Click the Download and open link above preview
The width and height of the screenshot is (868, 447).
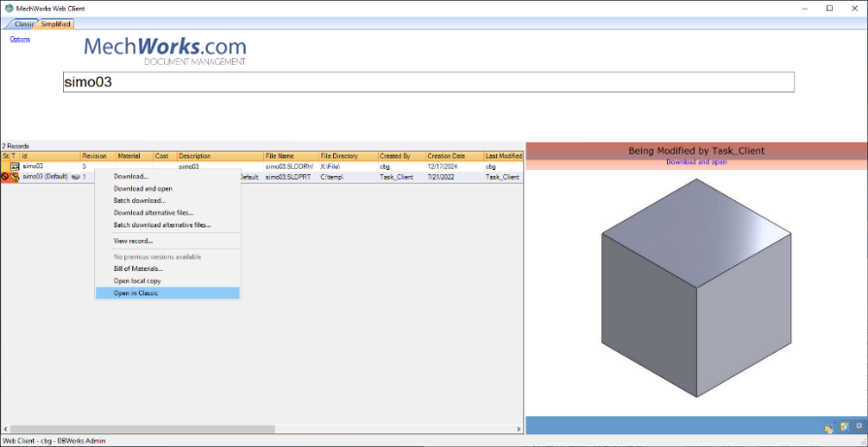click(696, 162)
